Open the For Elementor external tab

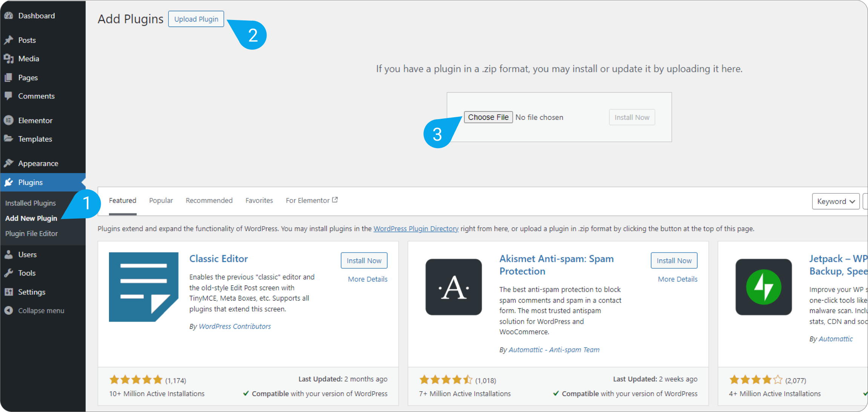tap(311, 201)
